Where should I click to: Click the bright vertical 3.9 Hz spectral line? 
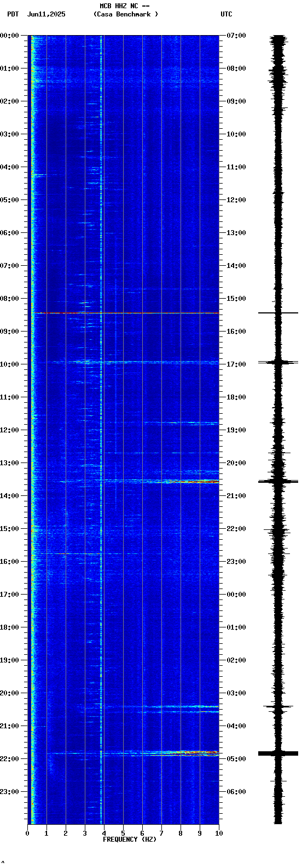point(101,430)
